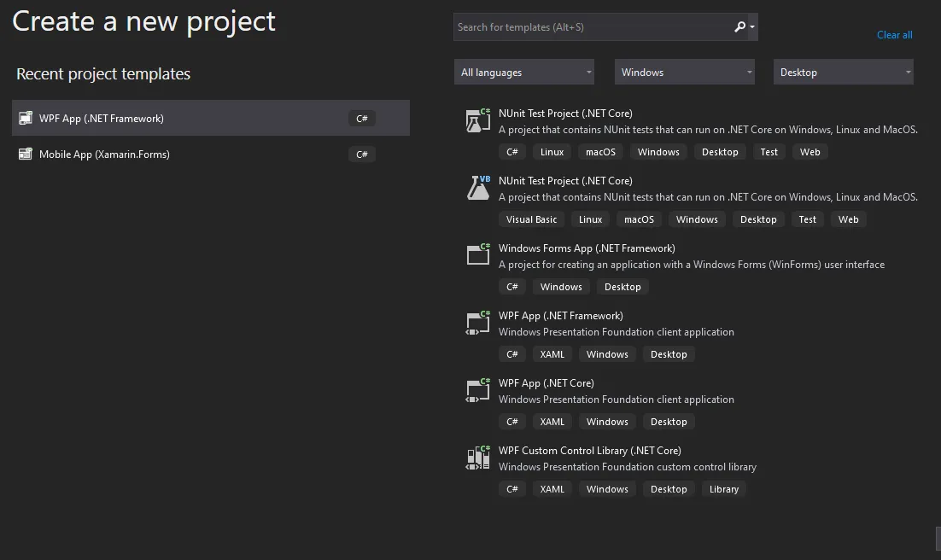Click the Windows tag on WPF App (.NET Core)
The height and width of the screenshot is (560, 941).
tap(607, 422)
